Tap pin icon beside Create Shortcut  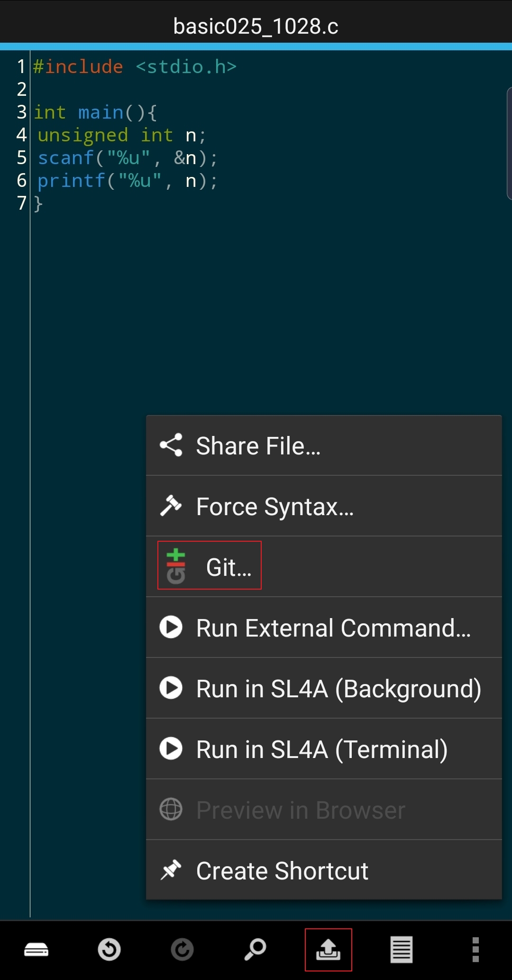pyautogui.click(x=171, y=870)
